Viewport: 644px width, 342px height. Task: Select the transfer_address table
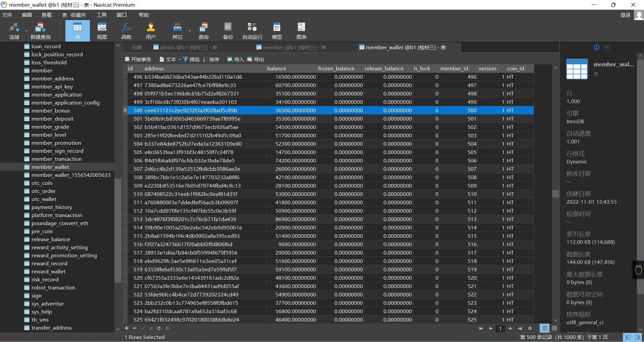click(x=52, y=328)
